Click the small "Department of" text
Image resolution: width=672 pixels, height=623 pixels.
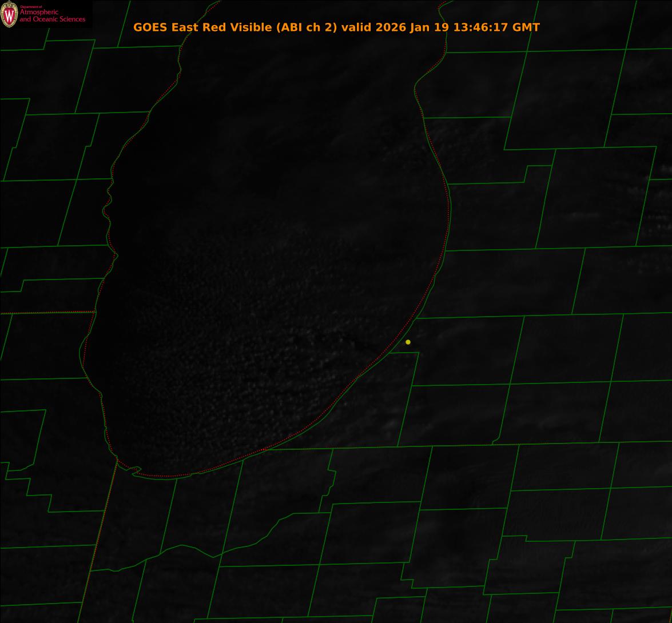[31, 7]
